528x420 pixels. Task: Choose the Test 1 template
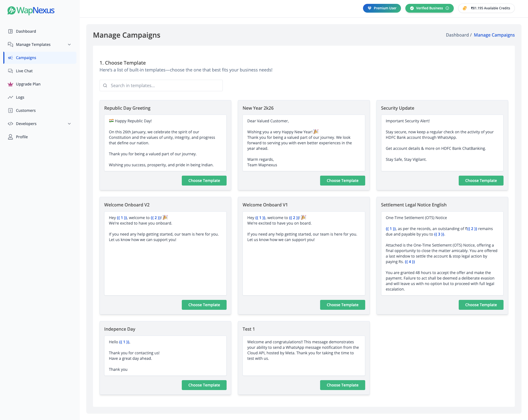pos(342,385)
